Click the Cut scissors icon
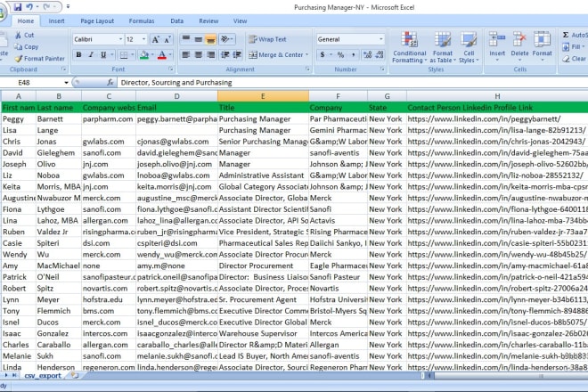 click(18, 35)
